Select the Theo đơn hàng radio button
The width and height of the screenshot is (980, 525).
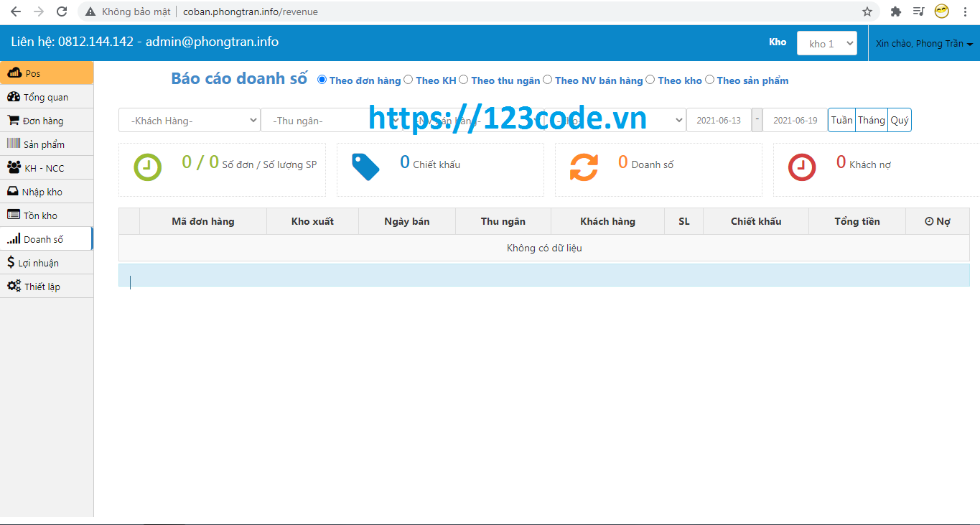[322, 80]
